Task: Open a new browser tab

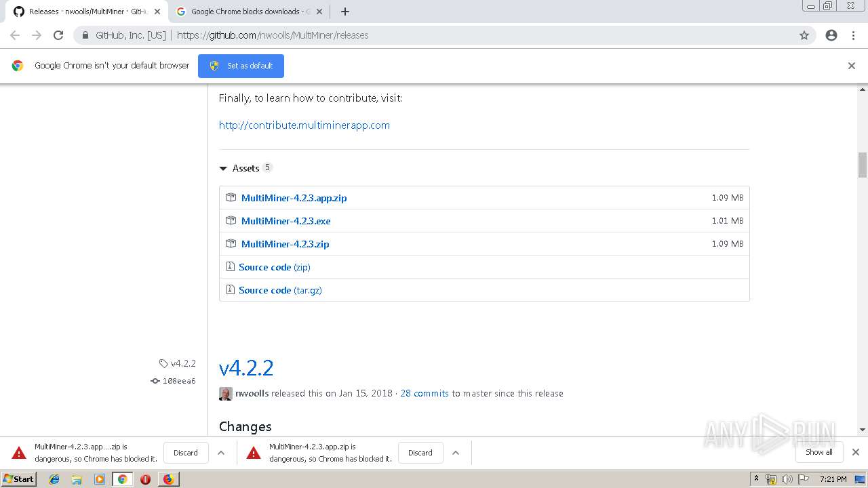Action: 345,12
